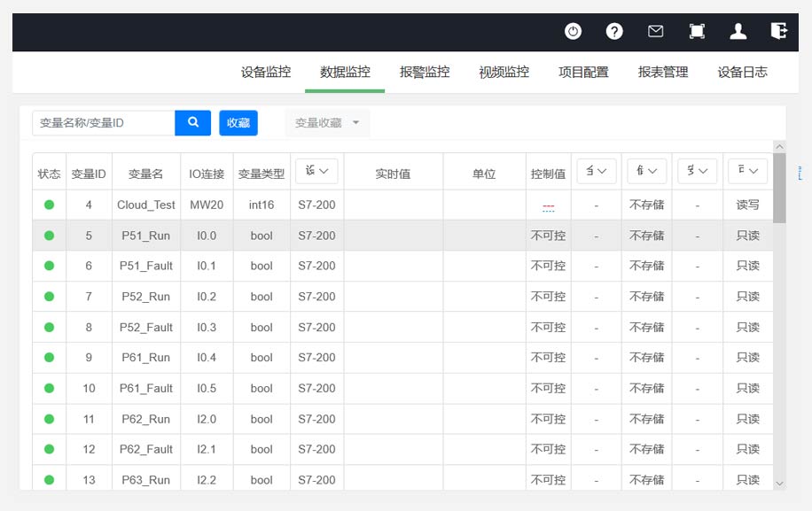Click the table scrollbar down arrow
812x511 pixels.
779,484
